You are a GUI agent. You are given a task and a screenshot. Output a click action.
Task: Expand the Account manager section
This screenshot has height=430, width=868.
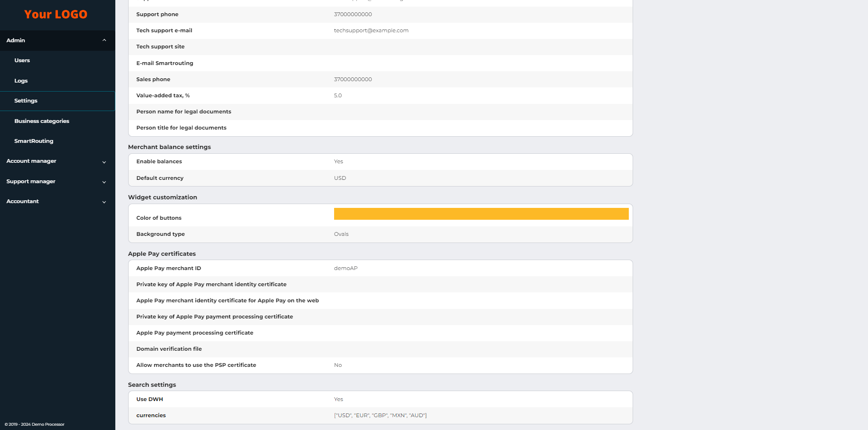(x=104, y=162)
